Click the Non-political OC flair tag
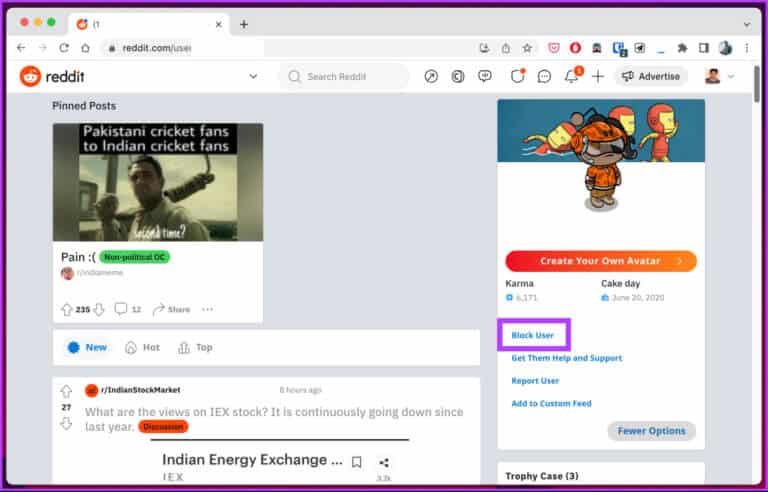Screen dimensions: 768x492 pyautogui.click(x=135, y=257)
